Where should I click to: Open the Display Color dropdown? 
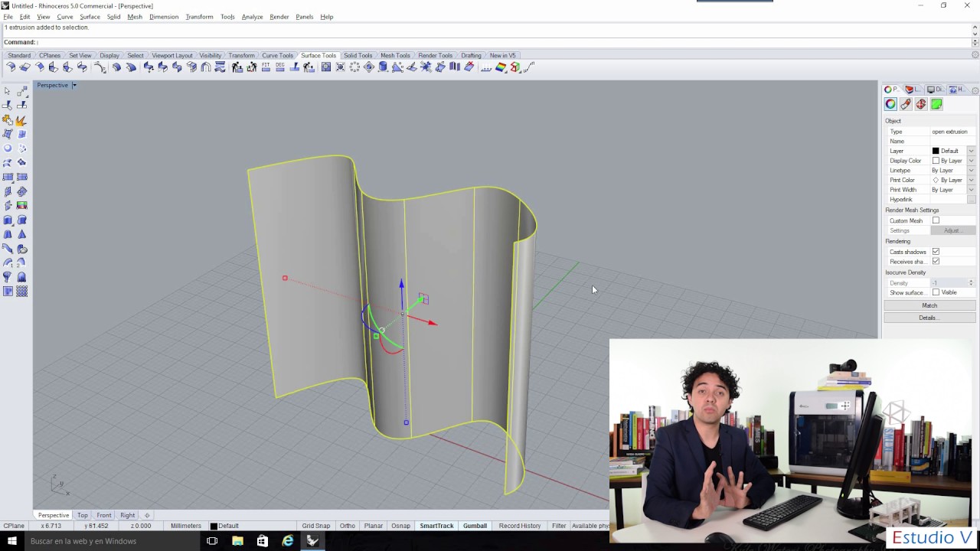(971, 161)
